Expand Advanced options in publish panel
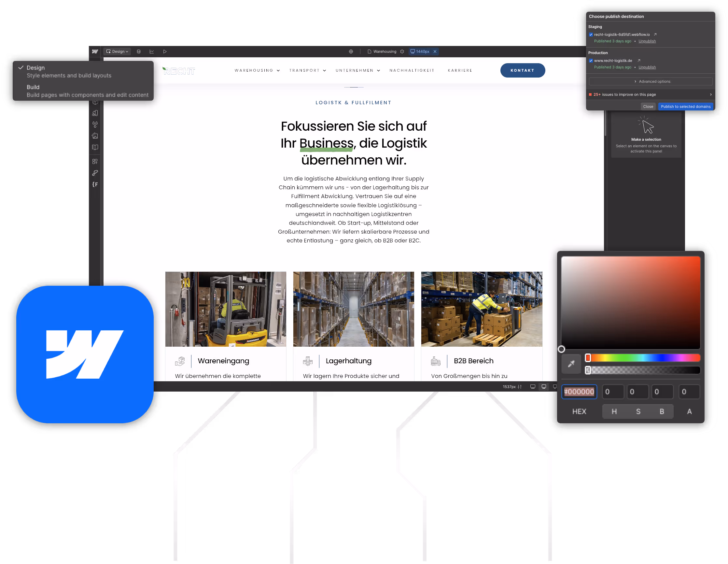Viewport: 728px width, 564px height. 650,81
